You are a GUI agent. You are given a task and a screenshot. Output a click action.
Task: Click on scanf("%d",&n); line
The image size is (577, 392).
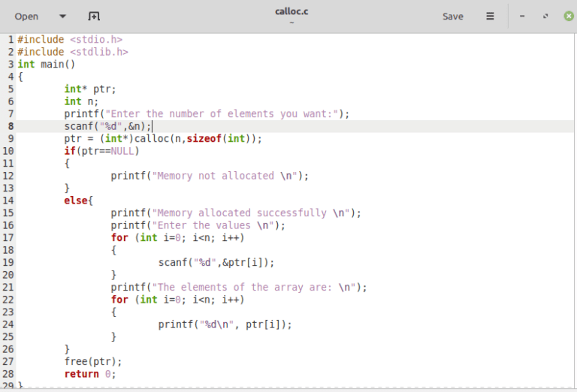(108, 126)
